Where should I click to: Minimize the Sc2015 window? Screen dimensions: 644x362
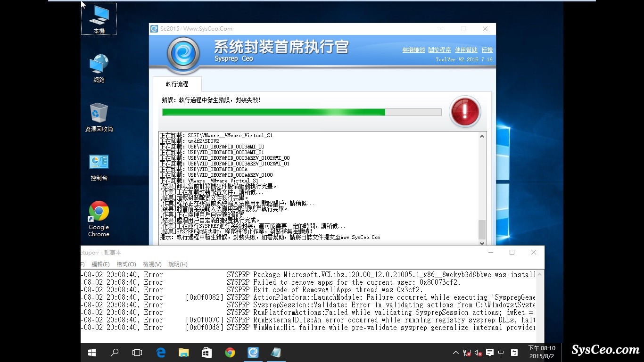tap(442, 29)
